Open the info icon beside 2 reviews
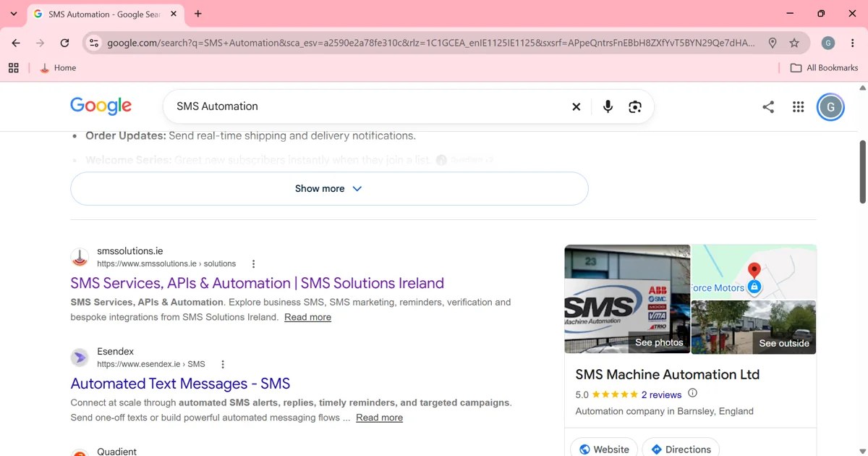The height and width of the screenshot is (456, 868). pyautogui.click(x=692, y=394)
